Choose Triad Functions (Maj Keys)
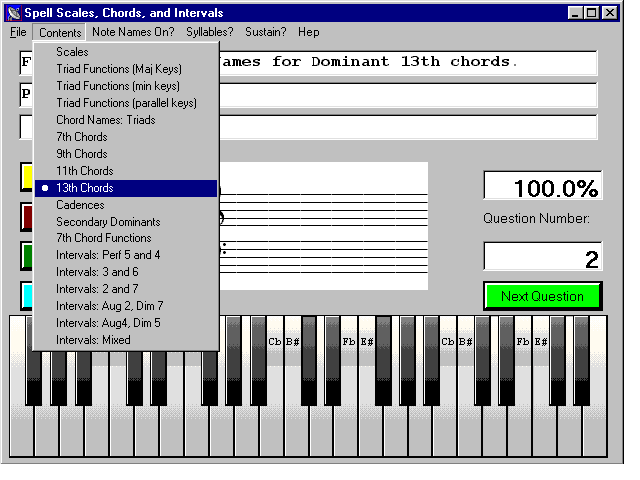Viewport: 640px width, 480px height. pos(126,69)
